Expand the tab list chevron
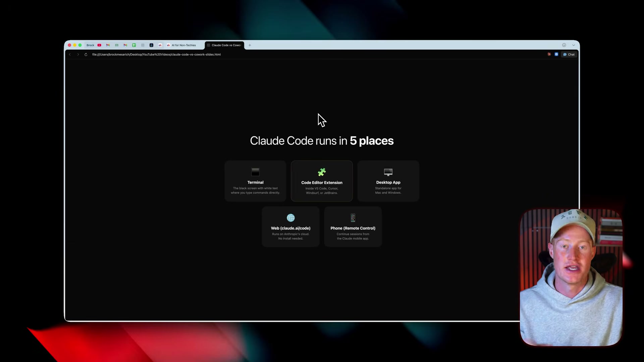 [x=574, y=45]
